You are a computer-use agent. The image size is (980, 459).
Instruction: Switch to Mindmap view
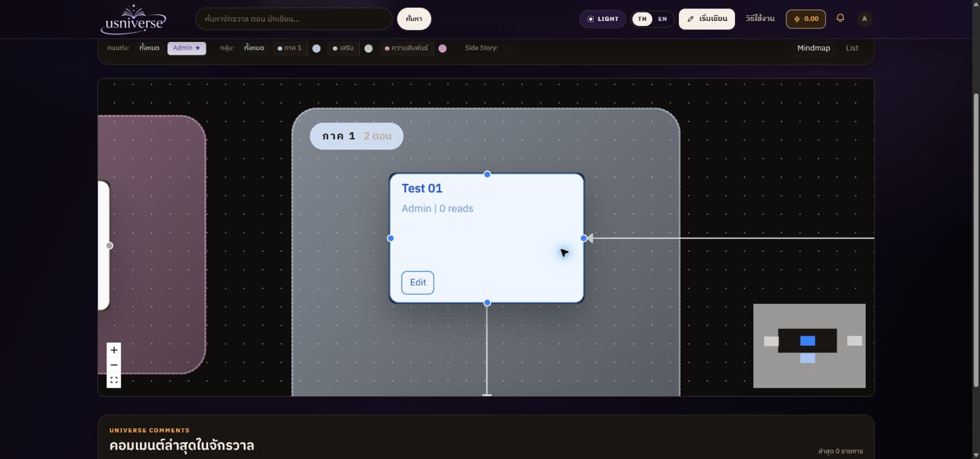pyautogui.click(x=814, y=48)
